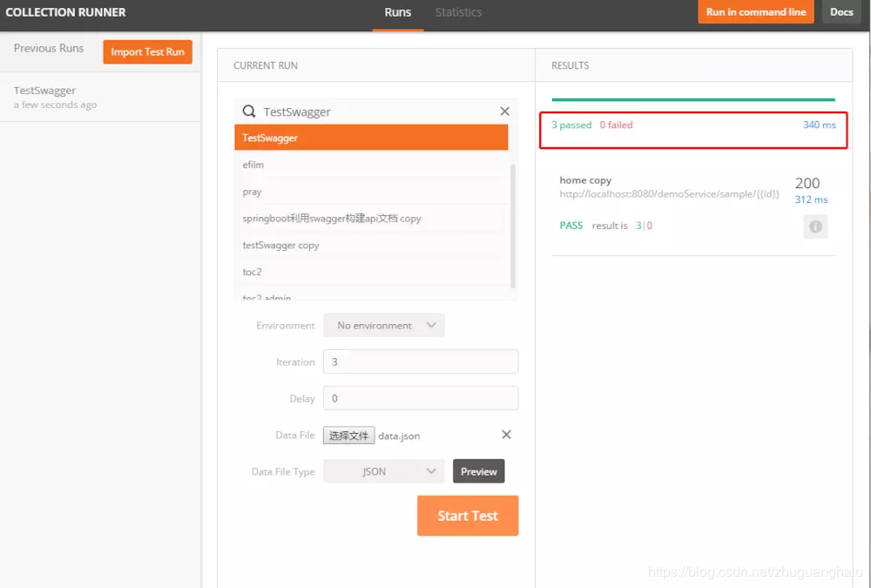The image size is (871, 588).
Task: Click the PASS result is label
Action: coord(593,226)
